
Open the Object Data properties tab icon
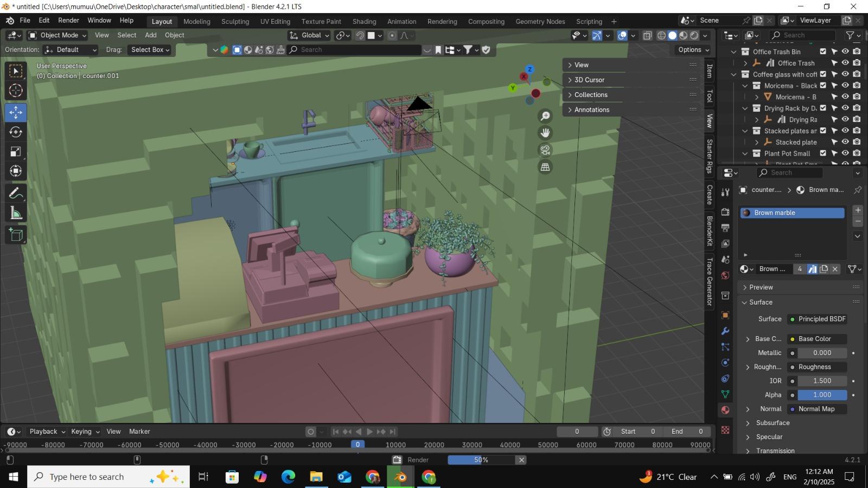click(x=725, y=394)
